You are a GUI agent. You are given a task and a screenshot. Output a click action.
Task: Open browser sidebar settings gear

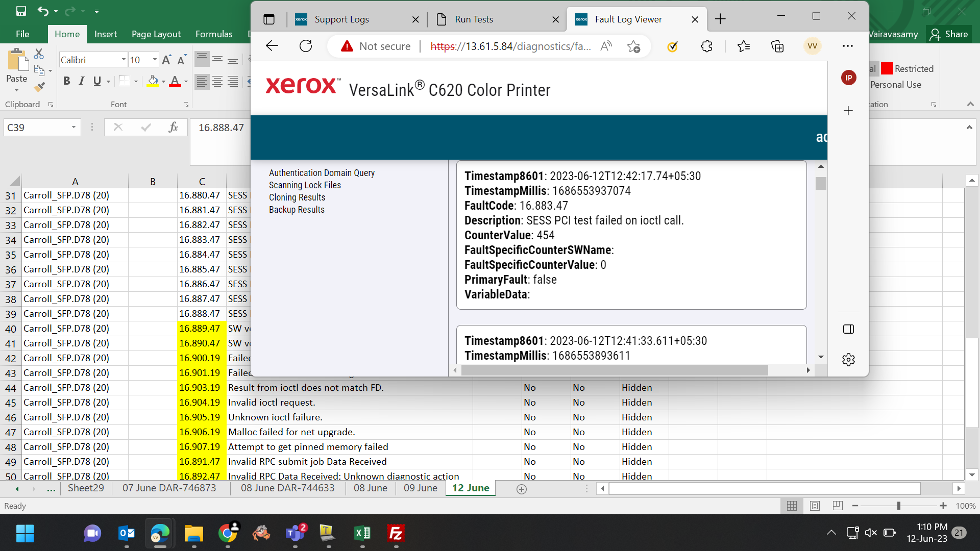tap(848, 360)
